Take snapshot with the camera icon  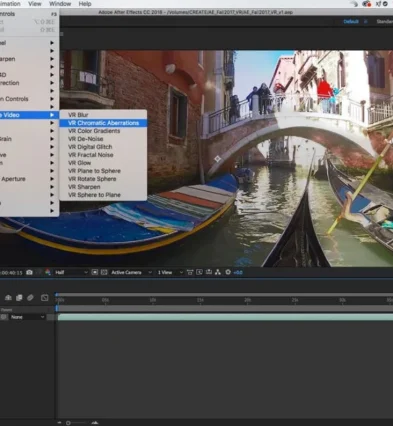click(x=29, y=272)
